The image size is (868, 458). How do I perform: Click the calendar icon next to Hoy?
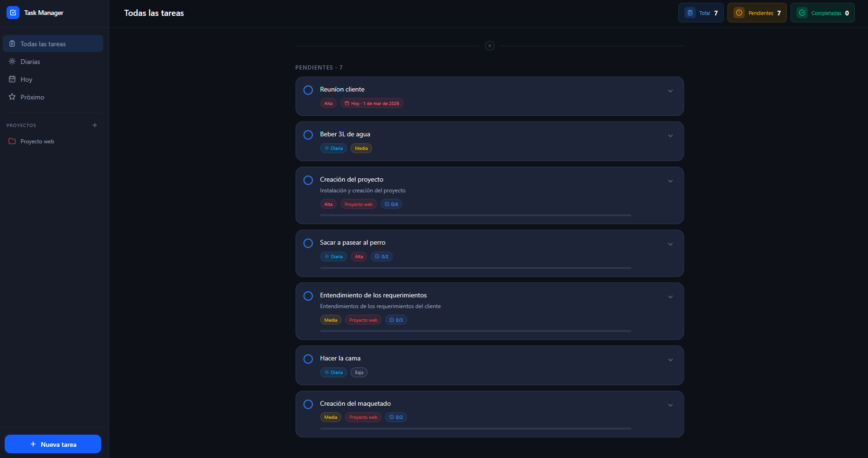(x=12, y=79)
